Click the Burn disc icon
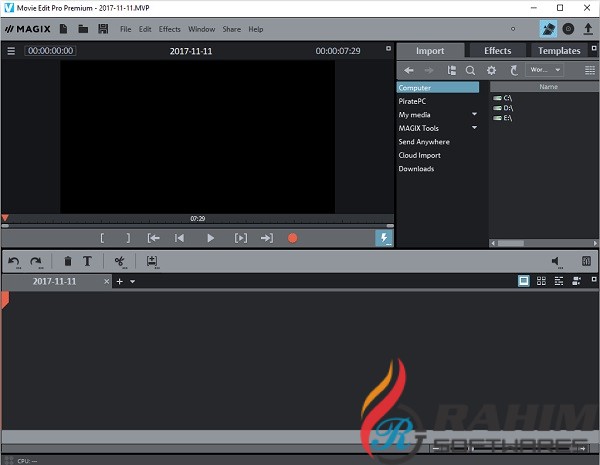The height and width of the screenshot is (465, 600). 568,29
